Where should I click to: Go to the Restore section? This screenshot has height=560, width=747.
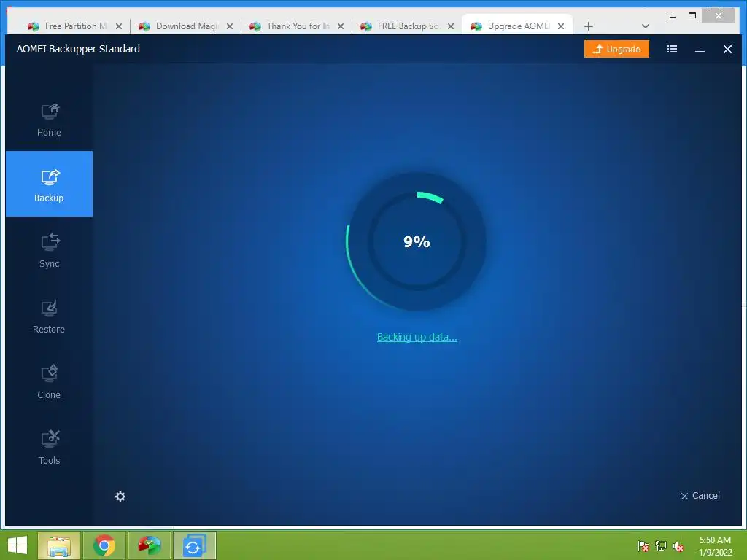point(49,316)
